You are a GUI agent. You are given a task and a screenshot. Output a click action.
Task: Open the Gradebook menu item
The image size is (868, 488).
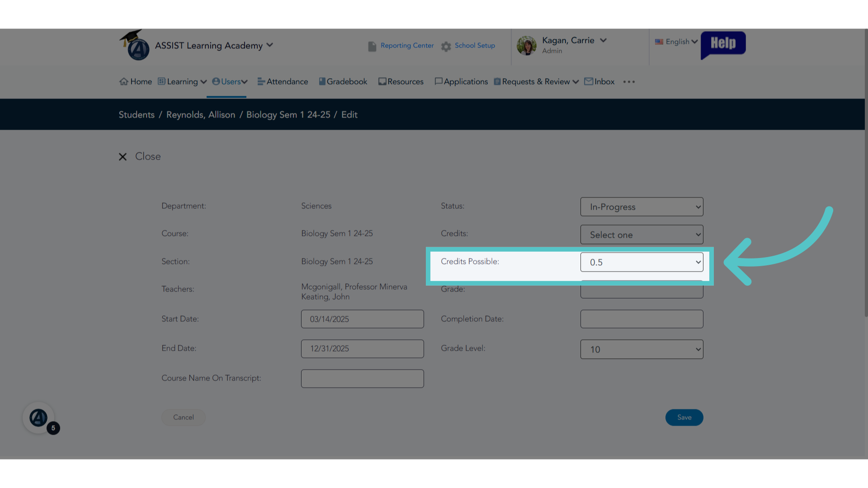pos(343,82)
